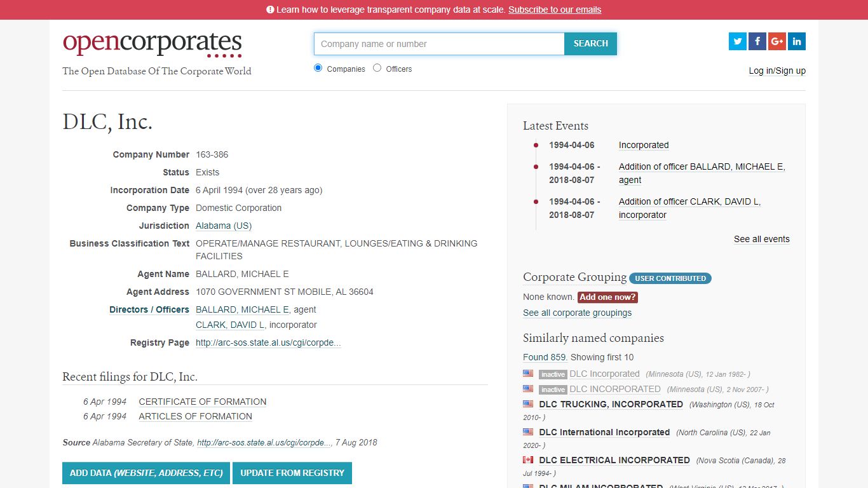
Task: Click the US flag beside DLC International Incorporated
Action: 528,431
